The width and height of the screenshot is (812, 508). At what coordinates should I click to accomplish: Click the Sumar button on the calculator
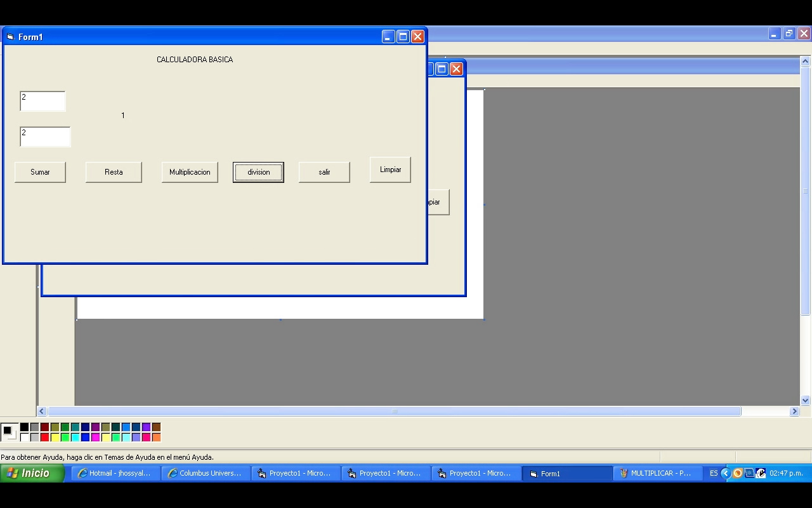pyautogui.click(x=40, y=171)
